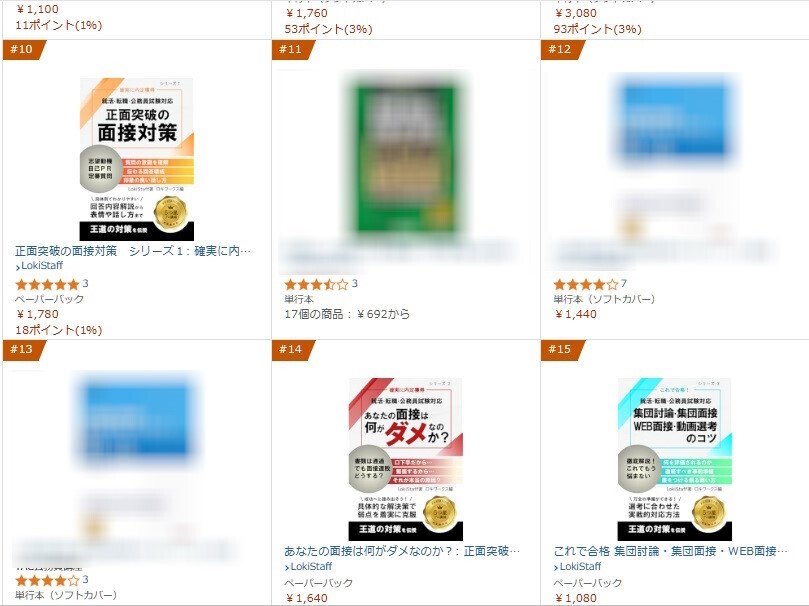Screen dimensions: 809x606
Task: Open the 正面突破の面接対策 book cover thumbnail
Action: (x=137, y=159)
